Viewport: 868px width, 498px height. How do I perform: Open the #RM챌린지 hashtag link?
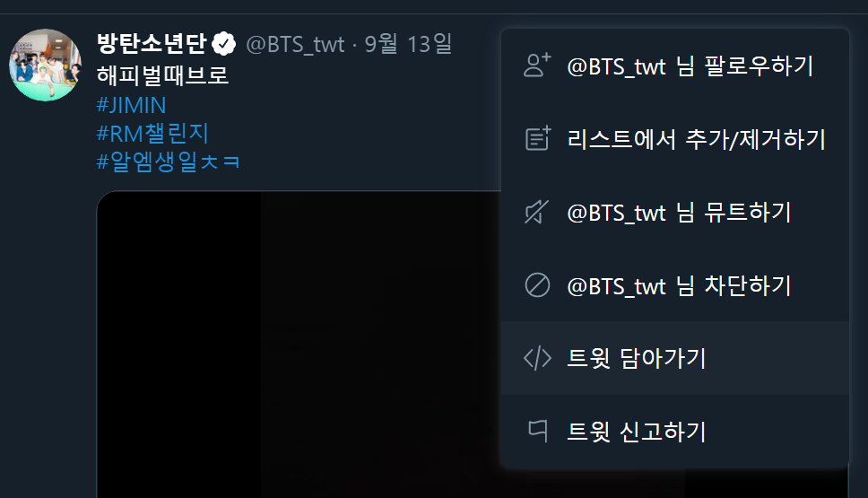152,134
